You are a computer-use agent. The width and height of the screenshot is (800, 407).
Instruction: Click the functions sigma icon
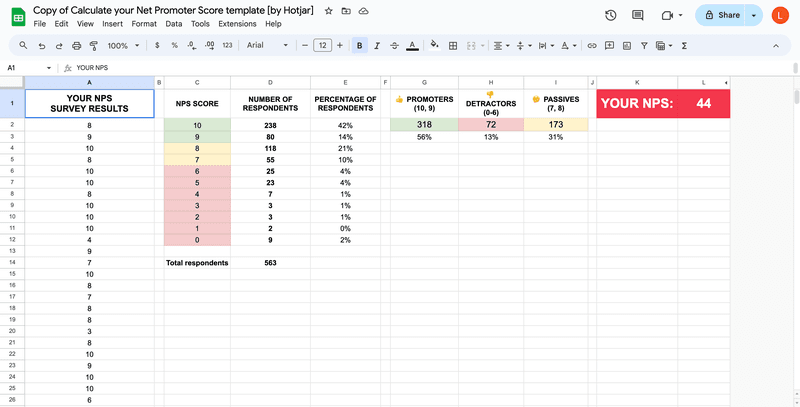pos(684,46)
